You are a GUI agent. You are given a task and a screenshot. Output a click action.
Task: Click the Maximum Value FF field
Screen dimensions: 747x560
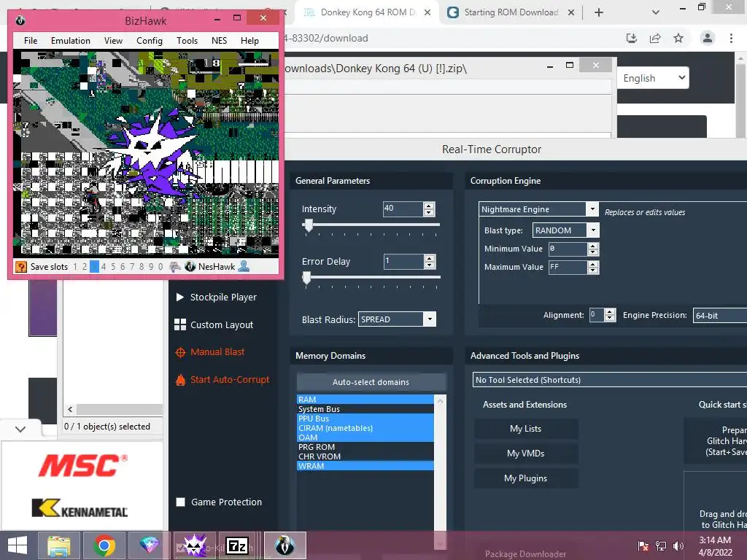coord(568,267)
